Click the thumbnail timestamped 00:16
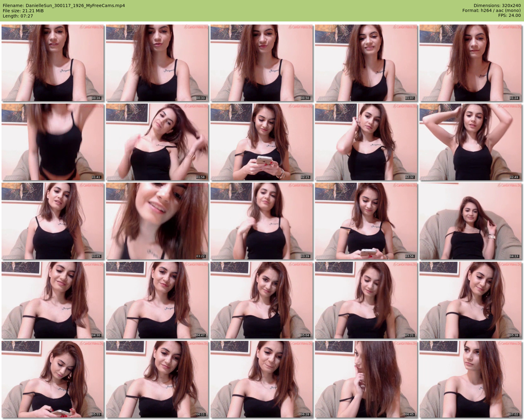The height and width of the screenshot is (420, 524). tap(53, 63)
